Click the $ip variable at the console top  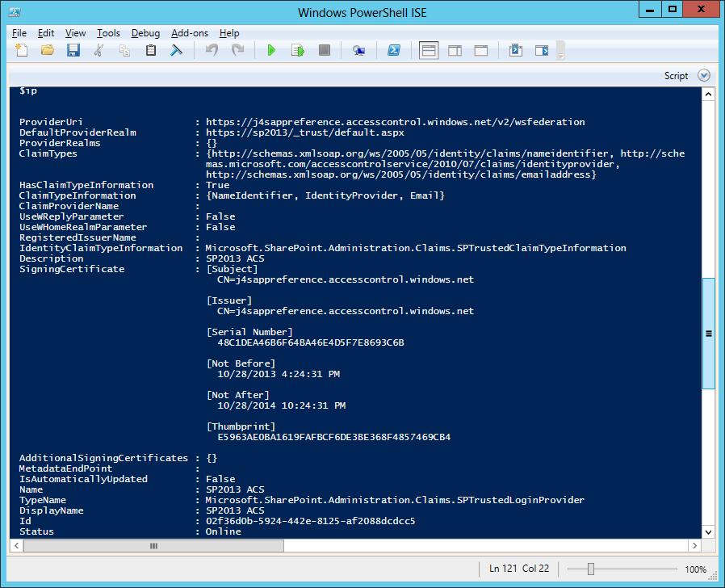28,90
